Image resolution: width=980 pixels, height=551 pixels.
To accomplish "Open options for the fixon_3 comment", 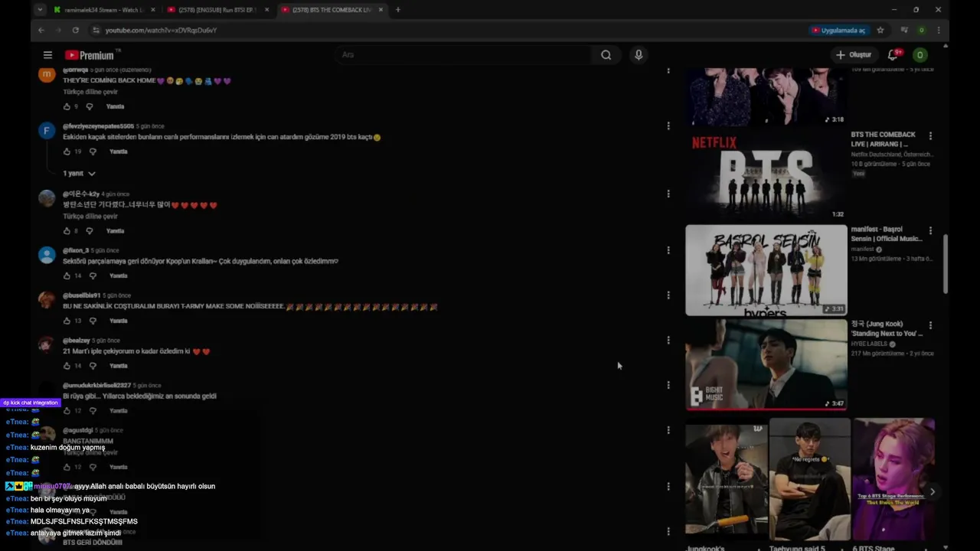I will (x=668, y=250).
